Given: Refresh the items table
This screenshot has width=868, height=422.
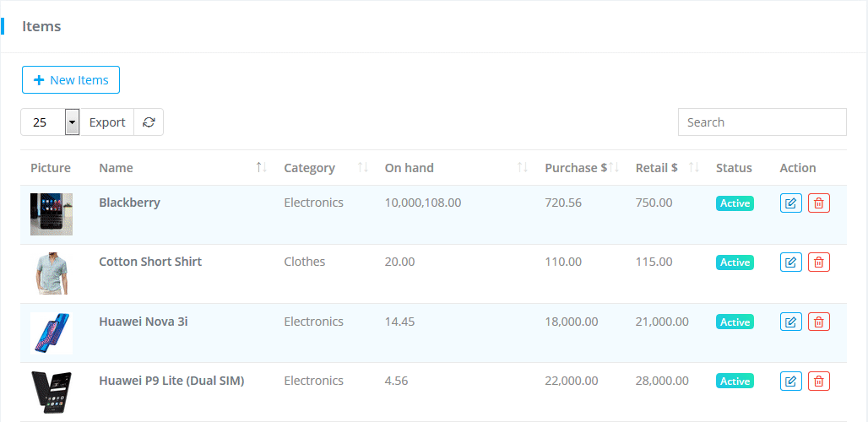Looking at the screenshot, I should (149, 122).
